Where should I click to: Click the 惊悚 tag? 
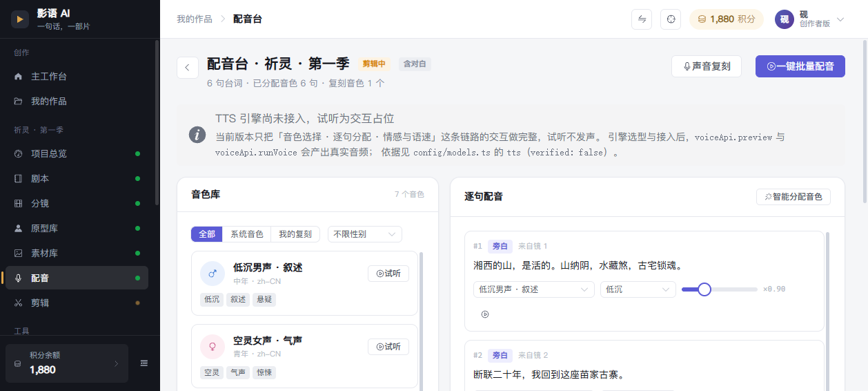pos(264,372)
